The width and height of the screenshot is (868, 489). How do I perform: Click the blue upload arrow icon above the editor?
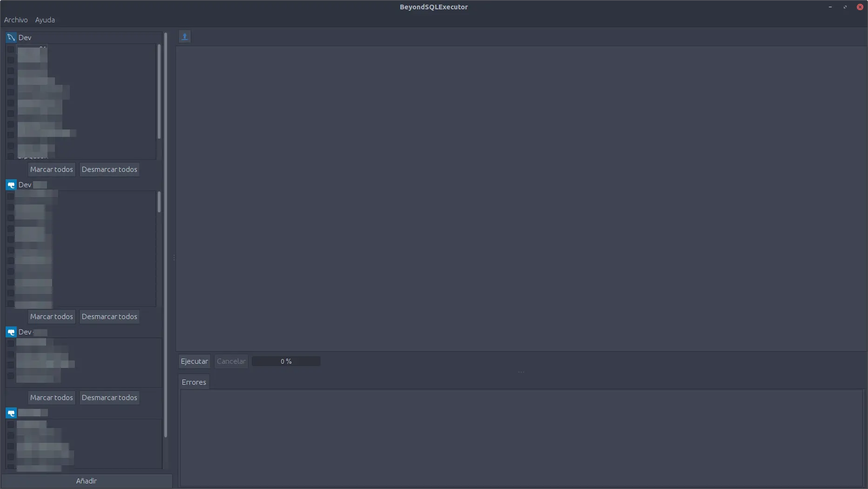pos(185,37)
